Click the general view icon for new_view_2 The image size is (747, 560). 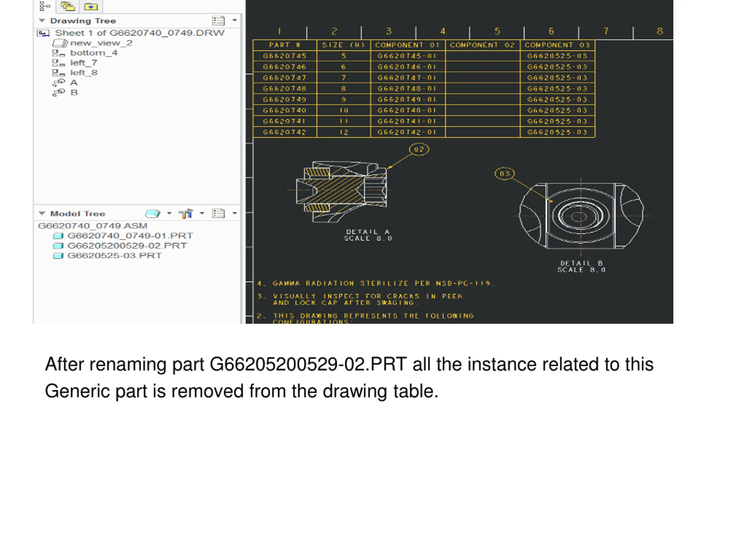click(x=60, y=43)
